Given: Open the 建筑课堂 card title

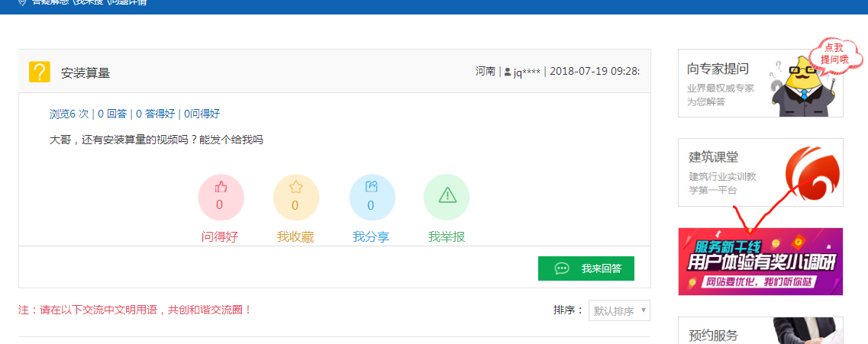Looking at the screenshot, I should click(x=713, y=157).
